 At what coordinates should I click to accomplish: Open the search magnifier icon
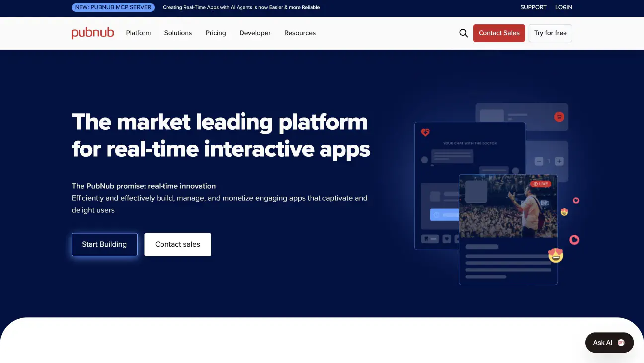(x=464, y=33)
